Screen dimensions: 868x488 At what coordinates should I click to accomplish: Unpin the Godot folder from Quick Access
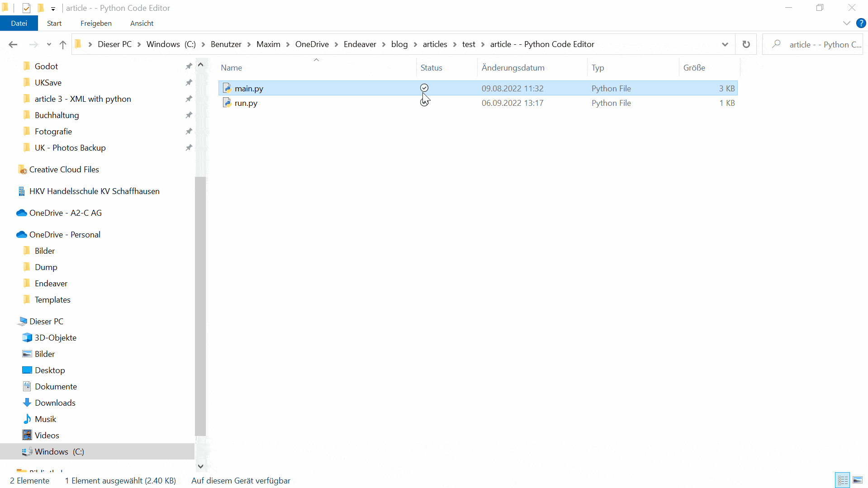click(x=189, y=66)
